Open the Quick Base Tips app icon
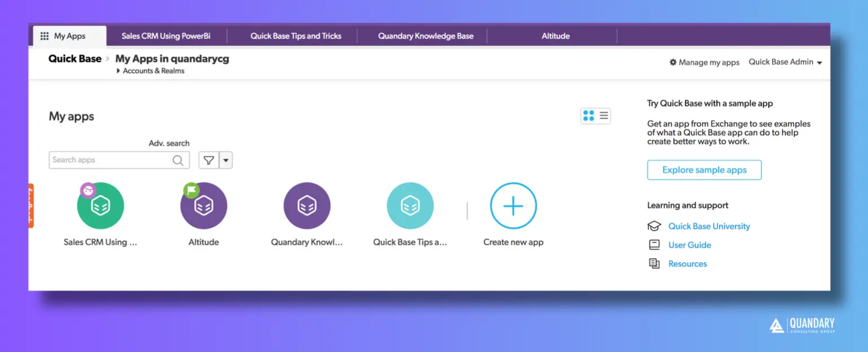Viewport: 868px width, 352px height. click(410, 205)
